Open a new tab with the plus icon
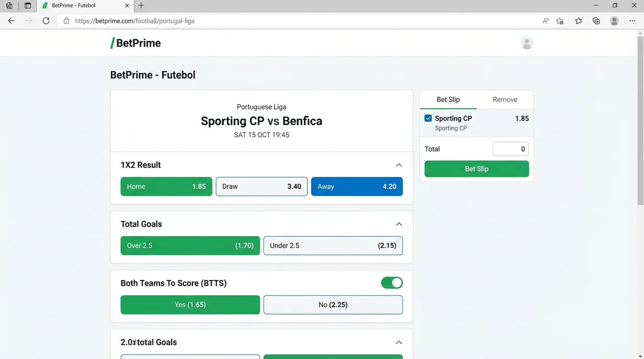The image size is (644, 359). (x=141, y=6)
